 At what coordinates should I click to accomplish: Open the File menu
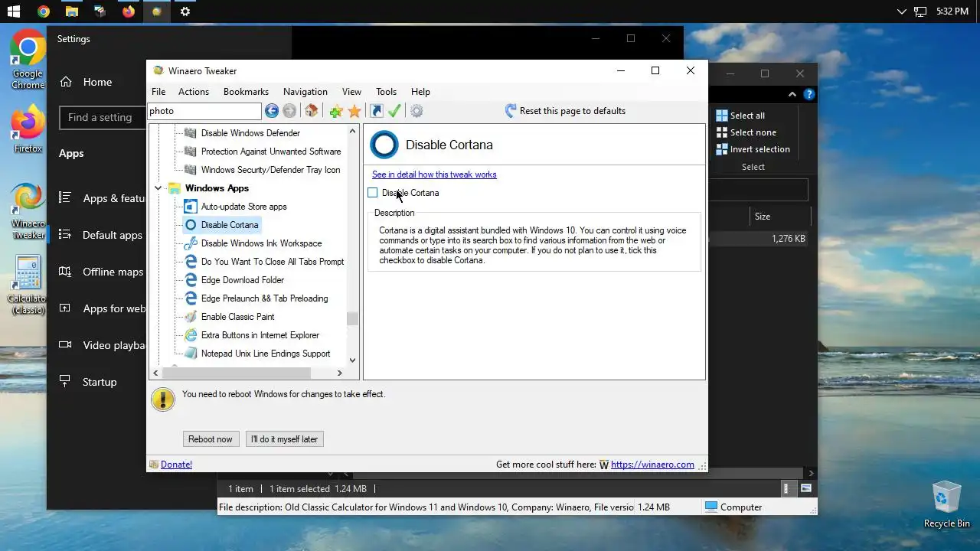[x=158, y=92]
